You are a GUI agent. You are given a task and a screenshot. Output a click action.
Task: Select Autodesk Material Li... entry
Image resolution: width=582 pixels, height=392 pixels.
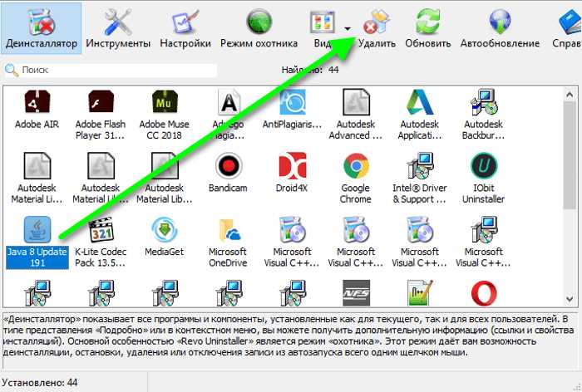pyautogui.click(x=37, y=178)
